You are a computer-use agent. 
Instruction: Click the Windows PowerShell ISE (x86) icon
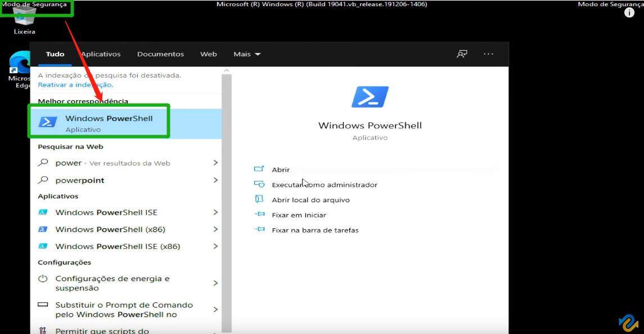coord(43,246)
